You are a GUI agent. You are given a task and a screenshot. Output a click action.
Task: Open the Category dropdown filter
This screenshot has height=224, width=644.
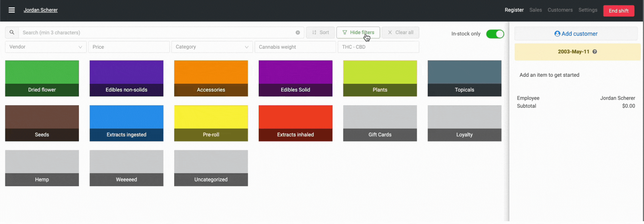pos(212,47)
